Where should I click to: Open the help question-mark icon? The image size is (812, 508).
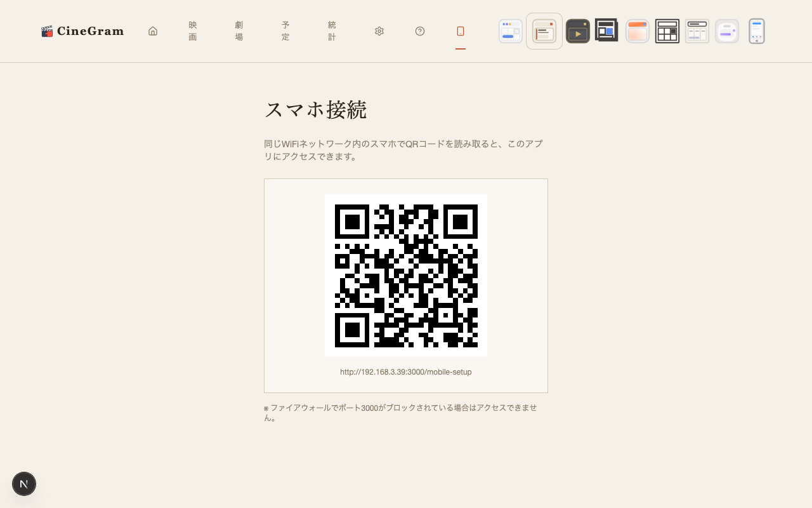(x=420, y=30)
